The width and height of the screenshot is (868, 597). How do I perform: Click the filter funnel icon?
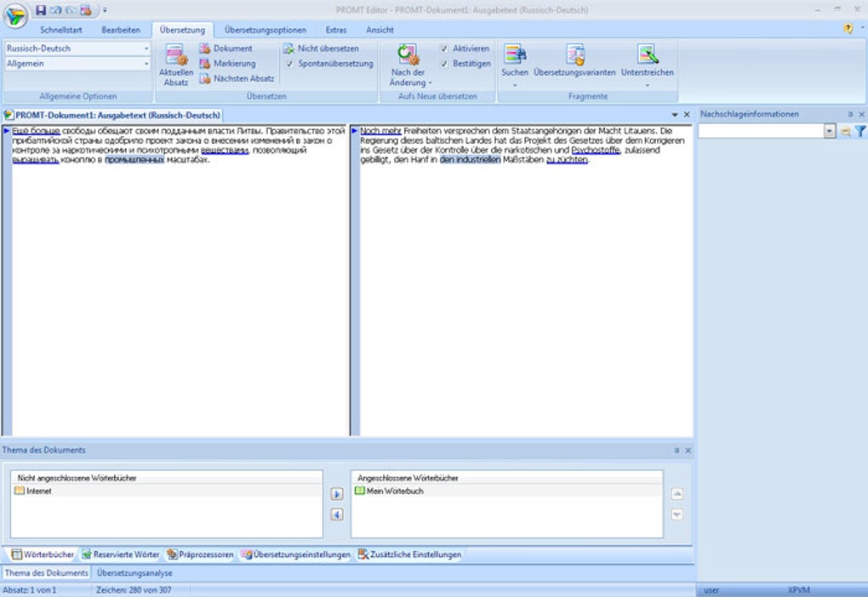(x=860, y=131)
